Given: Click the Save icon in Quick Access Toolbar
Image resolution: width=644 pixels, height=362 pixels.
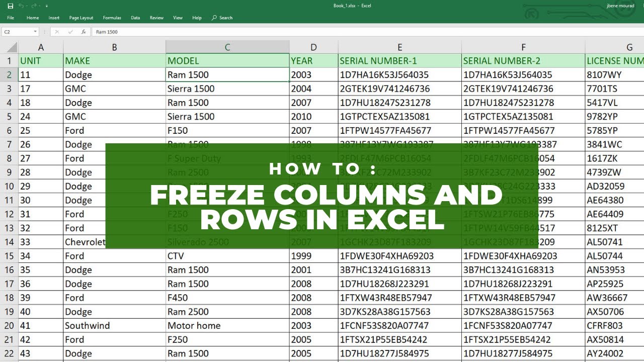Looking at the screenshot, I should [x=11, y=6].
